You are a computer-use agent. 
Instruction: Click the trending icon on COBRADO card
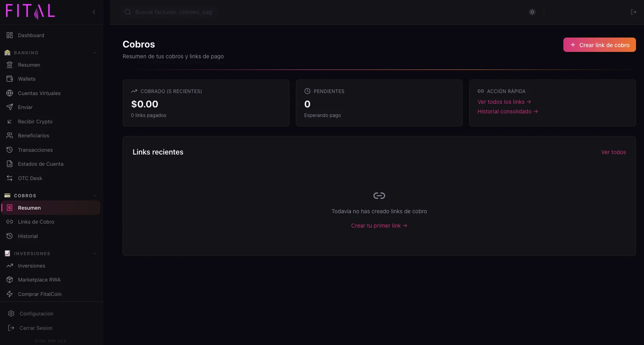click(x=134, y=91)
